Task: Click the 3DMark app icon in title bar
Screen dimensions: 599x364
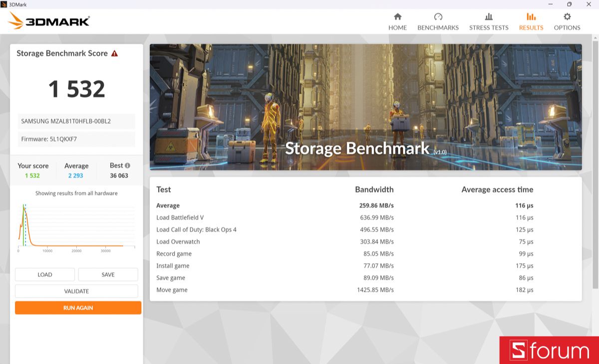Action: (x=4, y=4)
